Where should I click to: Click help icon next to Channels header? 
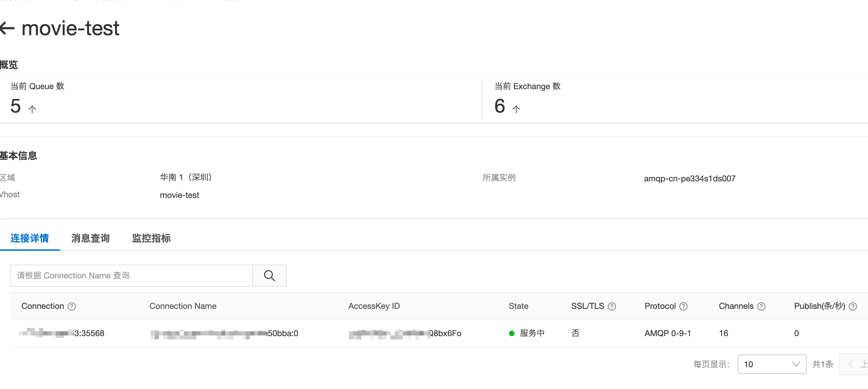pos(761,306)
